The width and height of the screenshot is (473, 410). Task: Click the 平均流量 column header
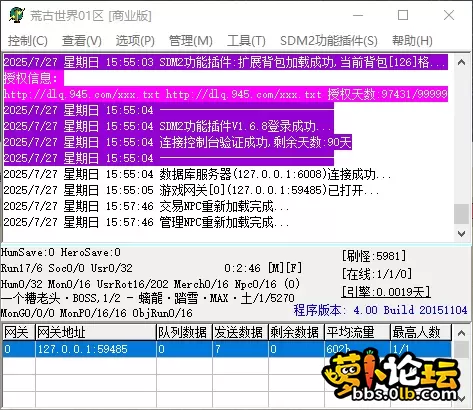click(357, 332)
